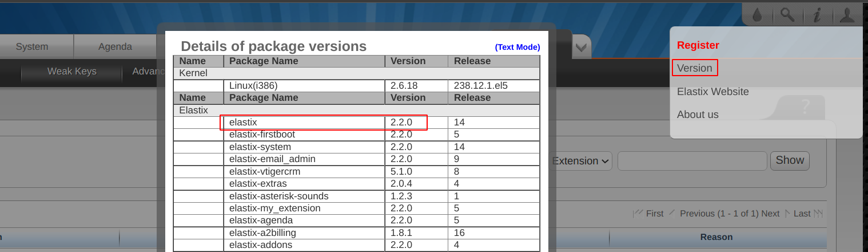The image size is (868, 252).
Task: Click elastix-a2billing package name
Action: [x=262, y=233]
